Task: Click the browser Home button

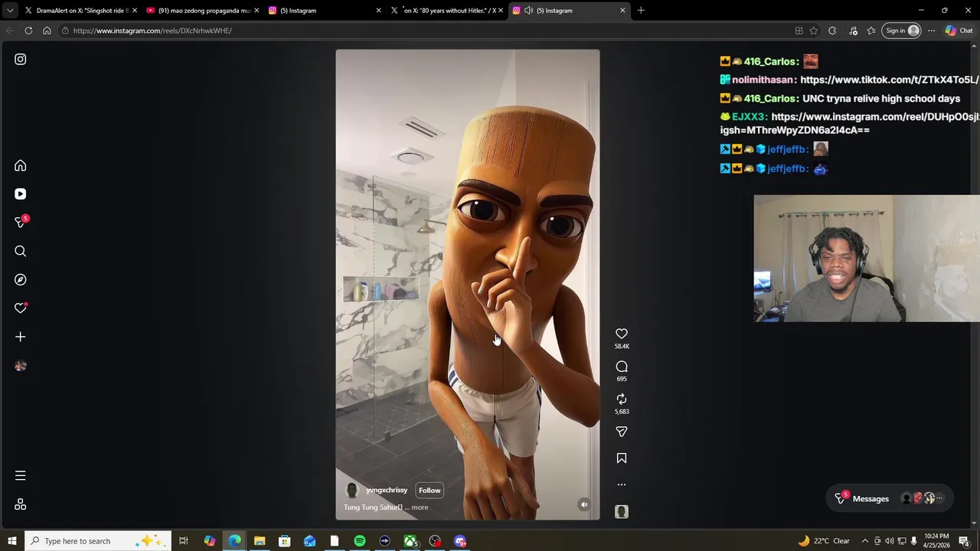Action: tap(47, 31)
